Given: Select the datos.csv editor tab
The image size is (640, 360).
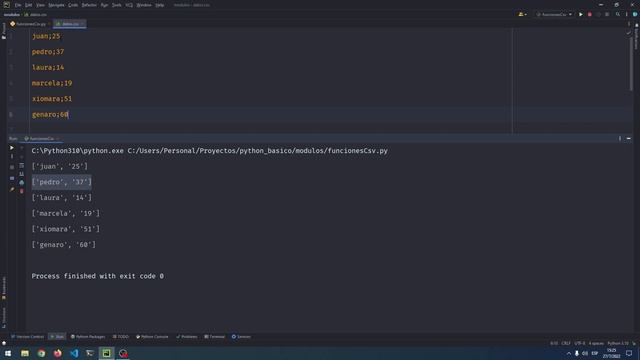Looking at the screenshot, I should pyautogui.click(x=70, y=24).
